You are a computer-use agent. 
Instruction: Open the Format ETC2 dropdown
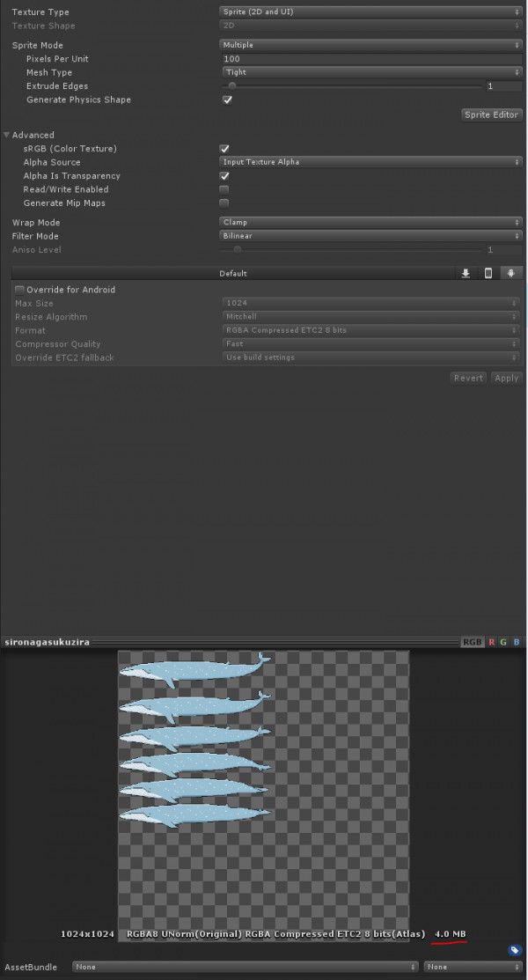click(x=371, y=330)
